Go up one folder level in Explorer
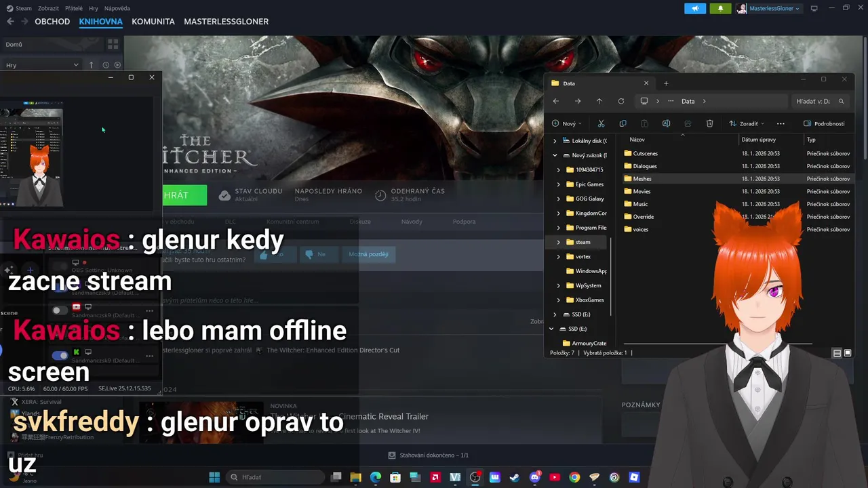Screen dimensions: 868x488 [599, 101]
